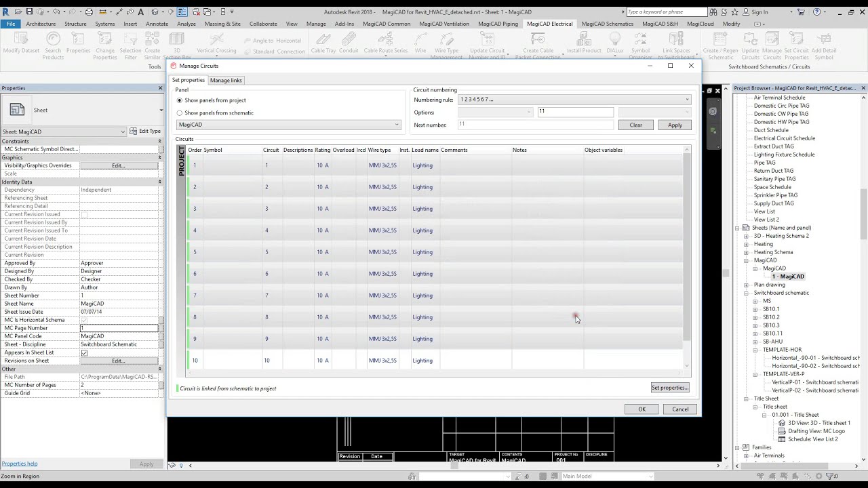Click the Cancel button in Manage Circuits

(680, 409)
